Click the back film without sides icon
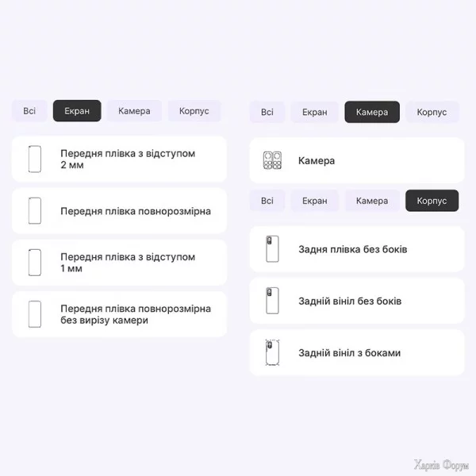 [x=272, y=249]
